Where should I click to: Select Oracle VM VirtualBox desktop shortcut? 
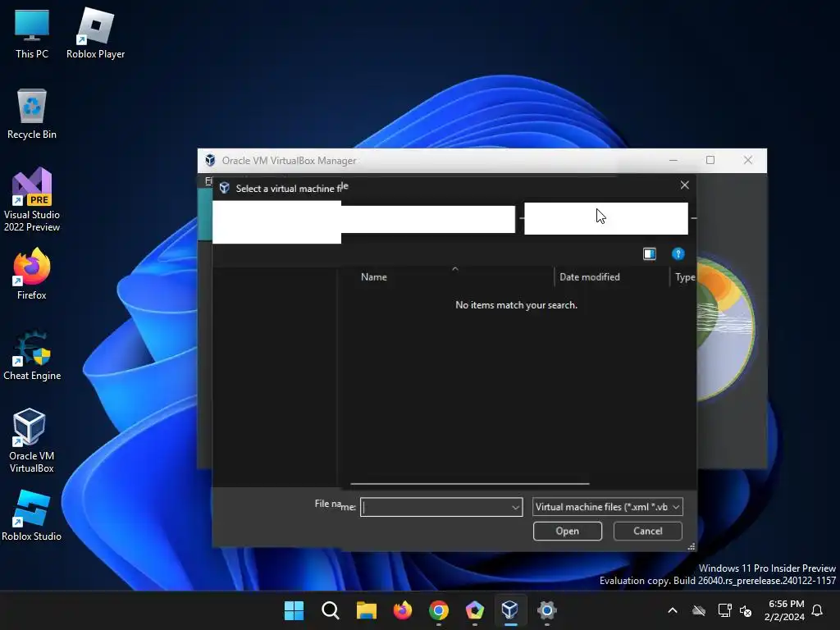pos(32,441)
